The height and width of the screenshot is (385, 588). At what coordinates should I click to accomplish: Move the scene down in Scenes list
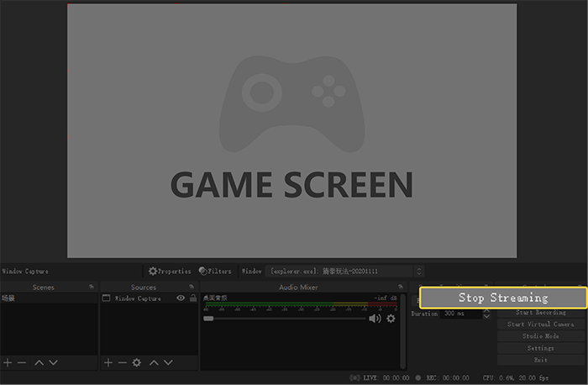[x=54, y=362]
